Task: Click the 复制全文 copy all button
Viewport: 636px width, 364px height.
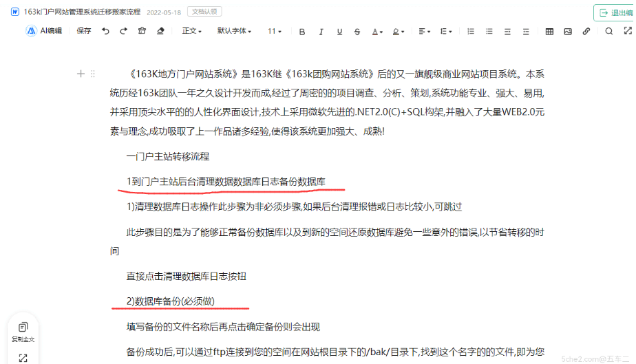Action: pos(23,332)
